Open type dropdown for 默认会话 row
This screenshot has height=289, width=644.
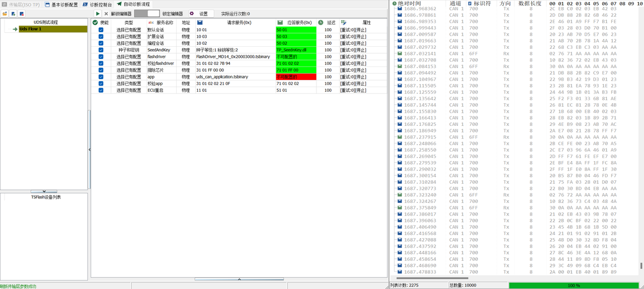point(129,30)
